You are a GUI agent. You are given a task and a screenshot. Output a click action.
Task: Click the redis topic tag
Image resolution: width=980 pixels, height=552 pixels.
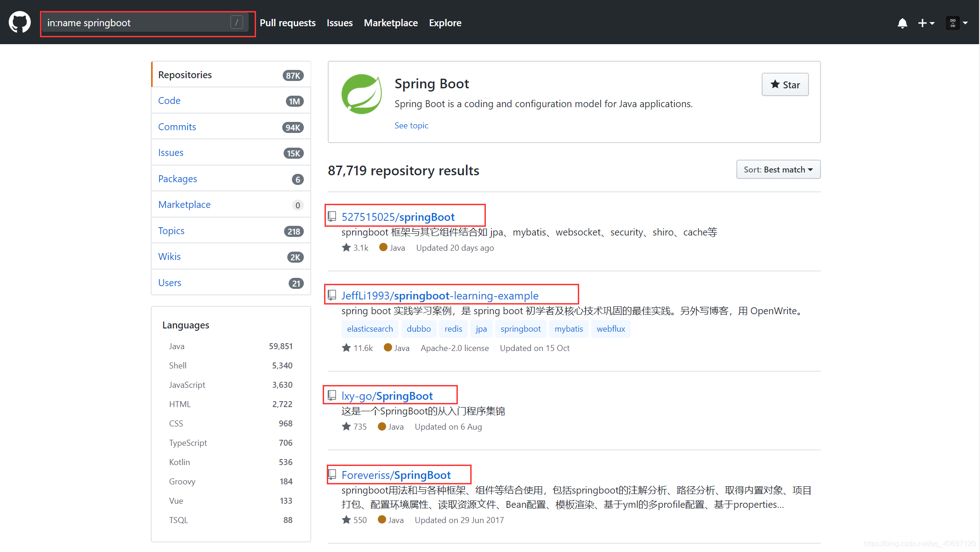pos(453,329)
